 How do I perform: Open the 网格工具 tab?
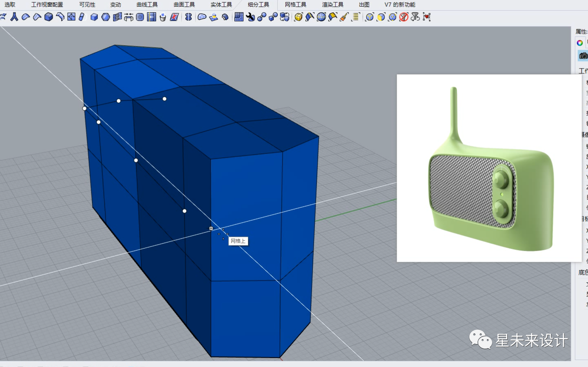click(296, 4)
